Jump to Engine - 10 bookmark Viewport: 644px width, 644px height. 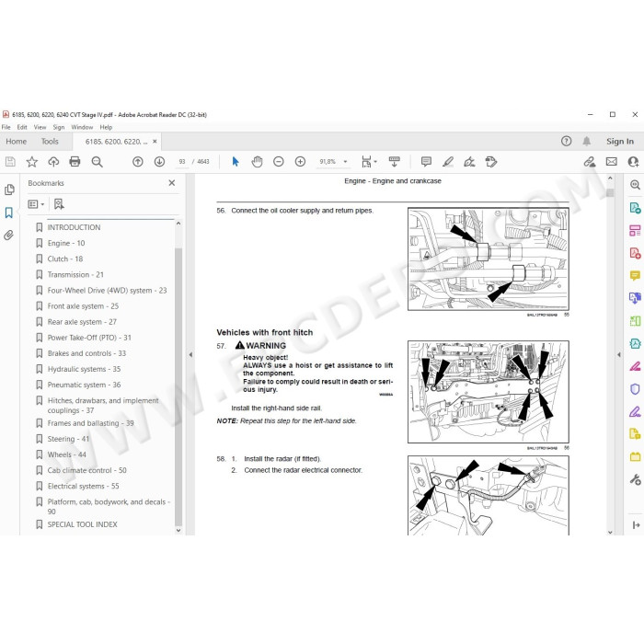pyautogui.click(x=66, y=243)
